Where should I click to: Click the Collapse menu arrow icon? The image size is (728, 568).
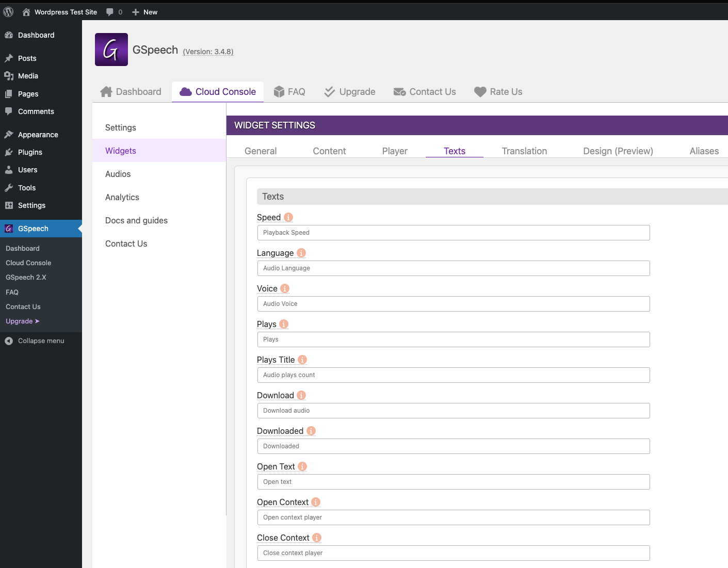click(x=9, y=341)
